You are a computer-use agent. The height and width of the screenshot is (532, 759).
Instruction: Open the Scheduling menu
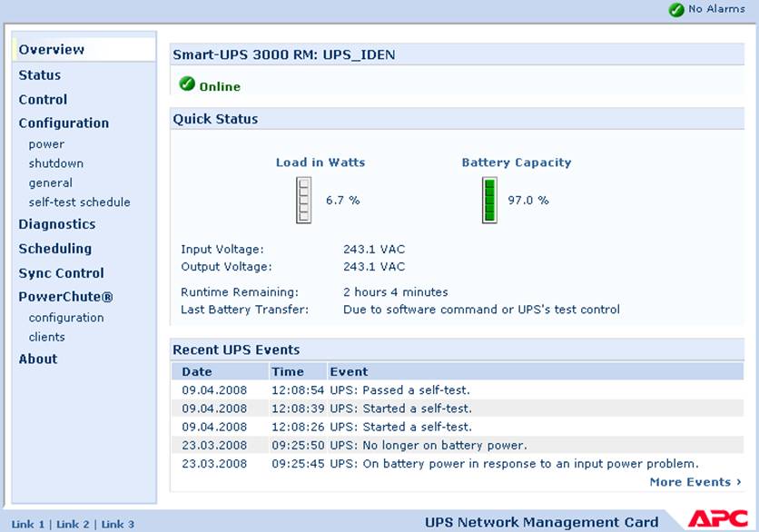coord(55,249)
